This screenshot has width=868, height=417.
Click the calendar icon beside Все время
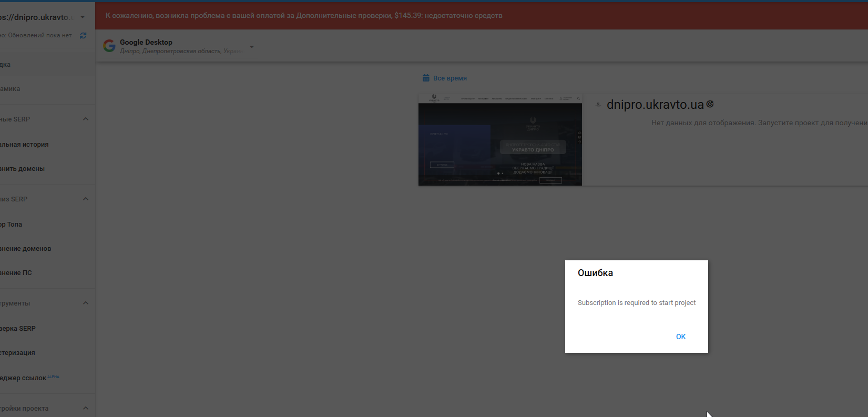pyautogui.click(x=426, y=78)
